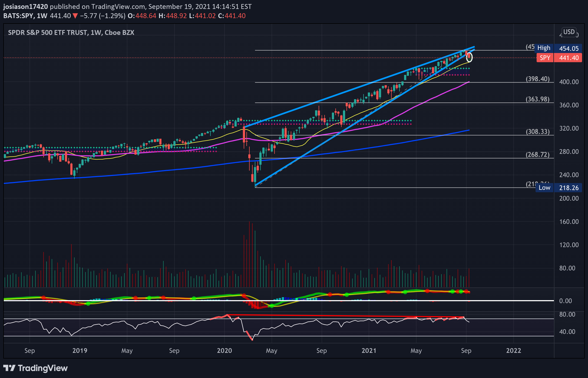This screenshot has height=378, width=588.
Task: Select the (308.33) Fibonacci level label
Action: pyautogui.click(x=538, y=132)
